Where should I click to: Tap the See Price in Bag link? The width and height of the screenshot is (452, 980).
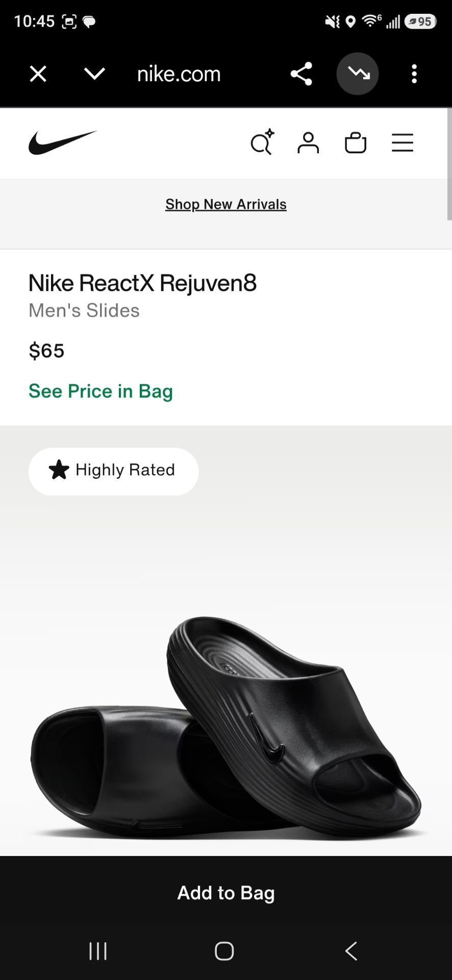pos(101,391)
